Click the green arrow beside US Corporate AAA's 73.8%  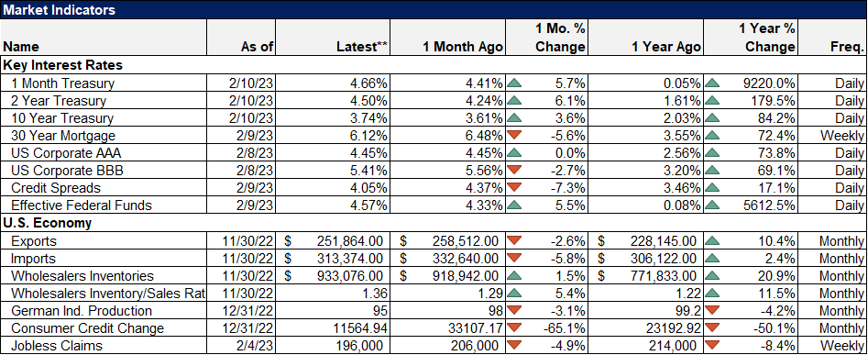click(712, 154)
